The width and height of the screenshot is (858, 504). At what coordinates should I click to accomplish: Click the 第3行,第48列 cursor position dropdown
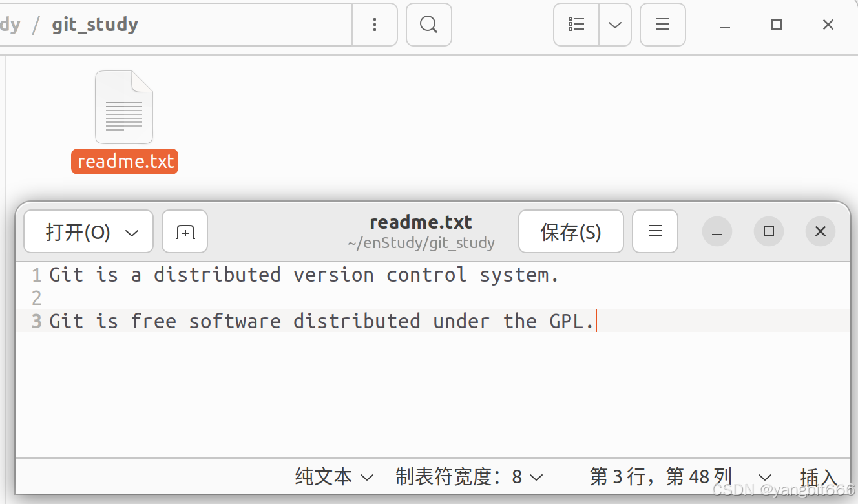point(680,478)
